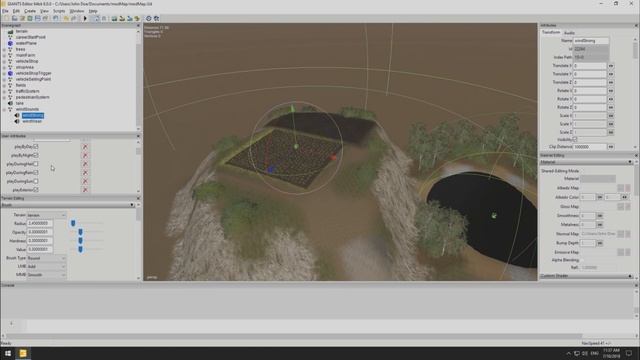640x360 pixels.
Task: Click the Clip Distance spinner button
Action: (611, 147)
